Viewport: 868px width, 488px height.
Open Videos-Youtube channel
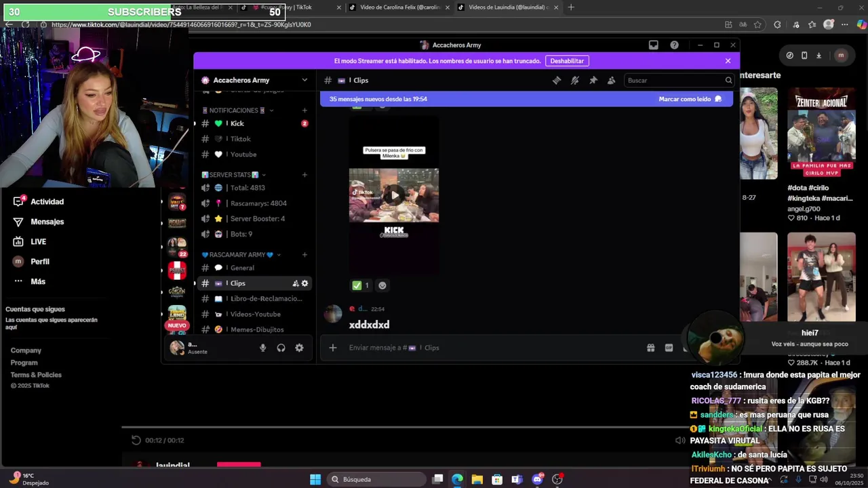tap(255, 314)
